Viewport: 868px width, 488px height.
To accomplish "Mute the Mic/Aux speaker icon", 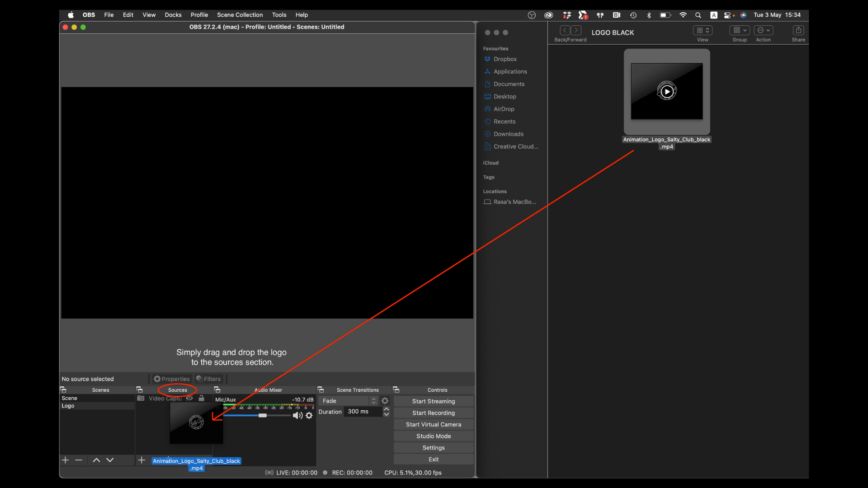I will coord(297,416).
